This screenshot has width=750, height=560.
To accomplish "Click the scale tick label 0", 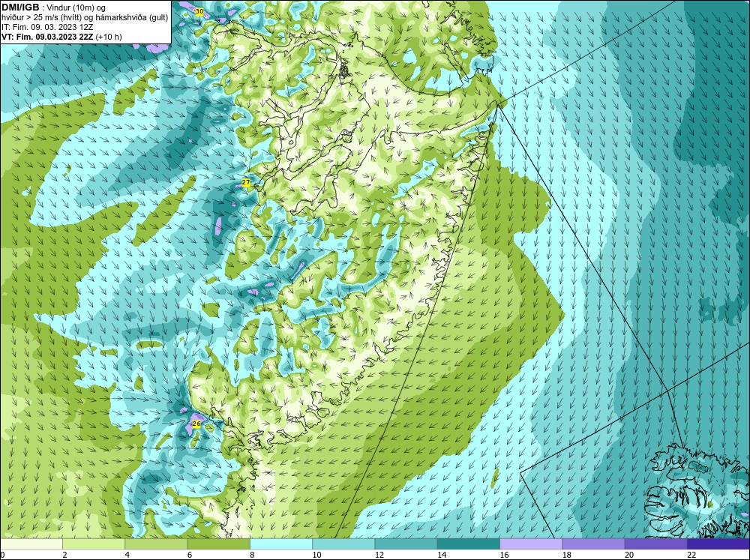I will pos(2,555).
